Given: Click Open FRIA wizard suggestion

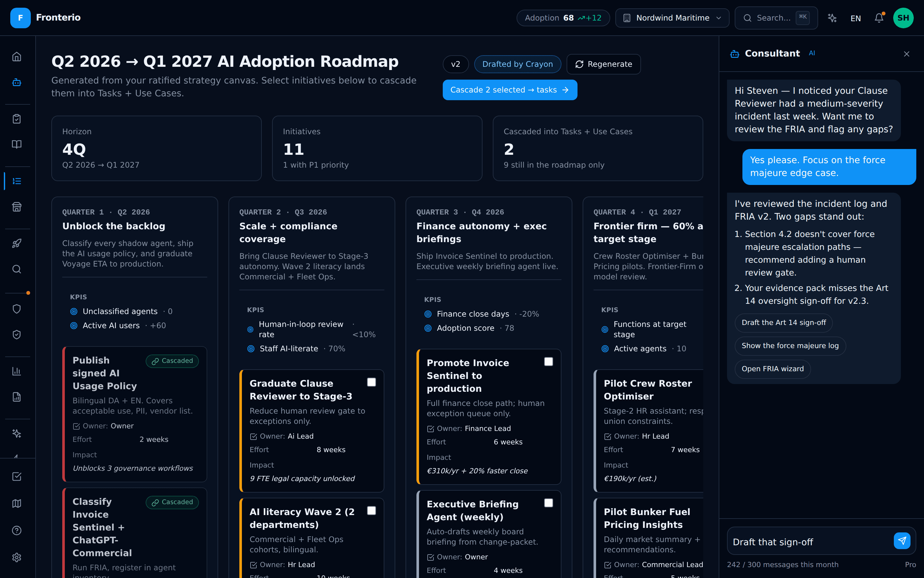Looking at the screenshot, I should (773, 369).
